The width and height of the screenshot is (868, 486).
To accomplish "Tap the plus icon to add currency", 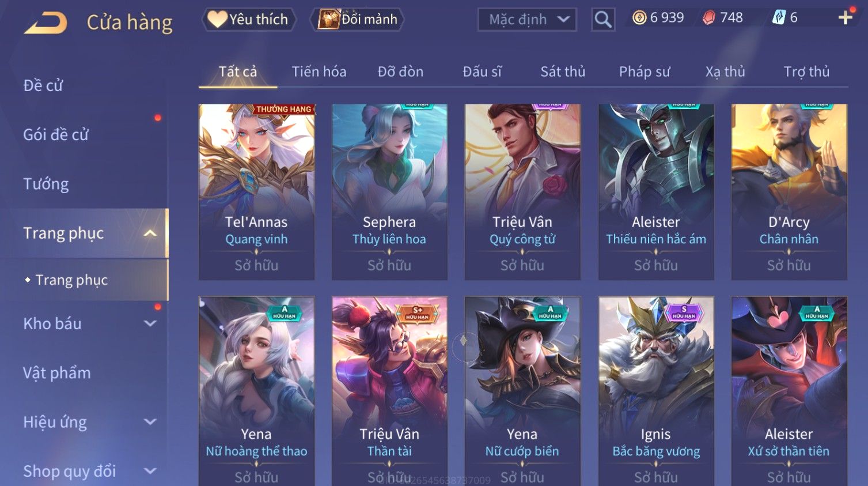I will point(845,18).
